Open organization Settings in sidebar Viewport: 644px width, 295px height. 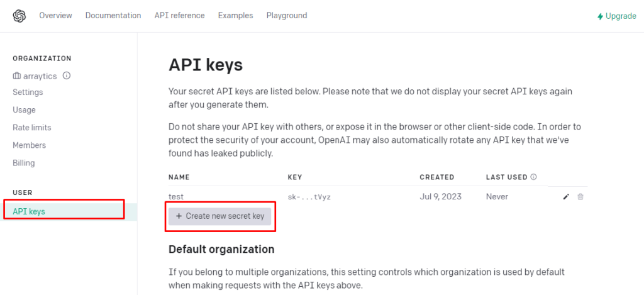click(28, 92)
